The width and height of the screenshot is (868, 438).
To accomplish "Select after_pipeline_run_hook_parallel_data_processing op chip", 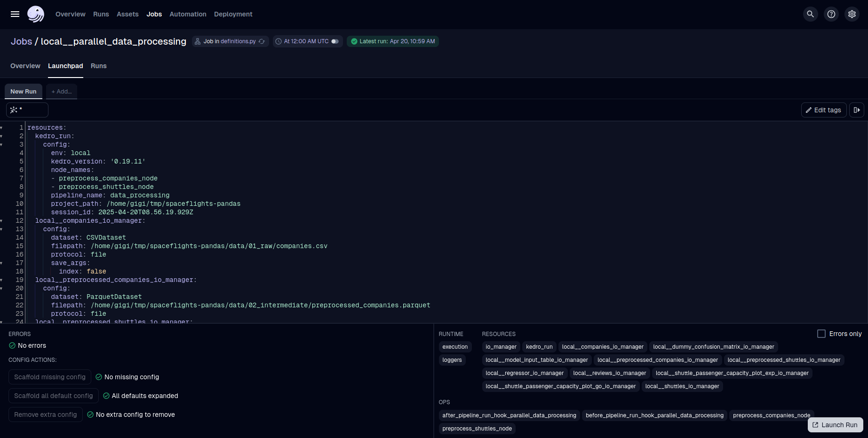I will coord(510,415).
